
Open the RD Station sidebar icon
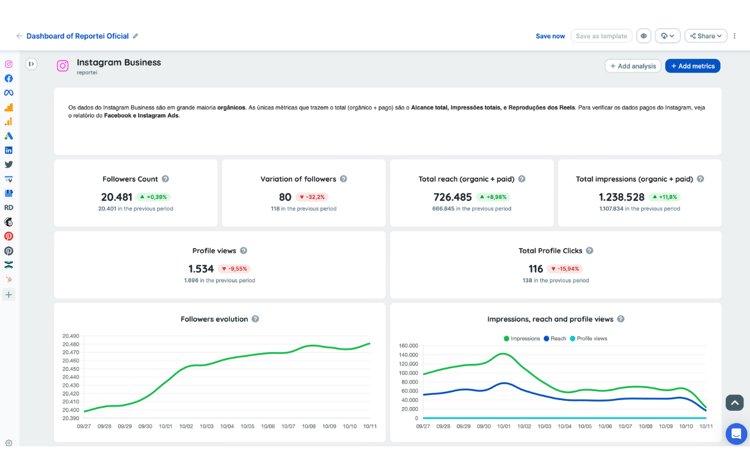click(x=9, y=208)
